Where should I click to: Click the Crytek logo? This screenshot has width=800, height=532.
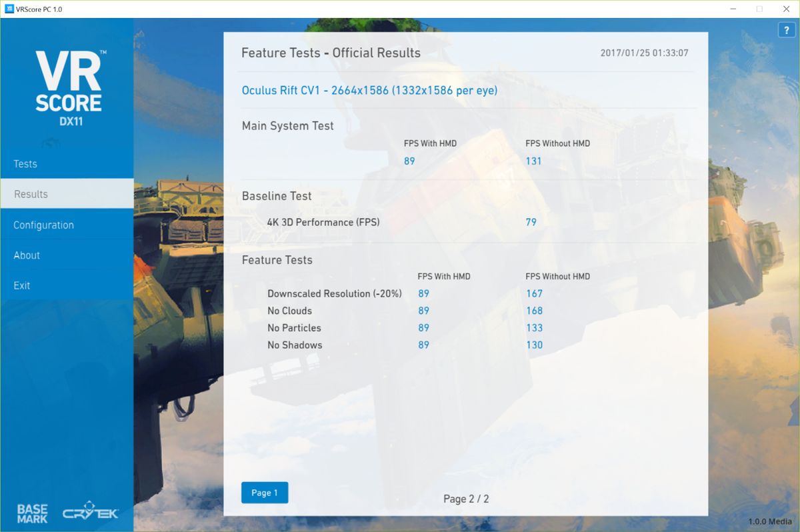[91, 513]
